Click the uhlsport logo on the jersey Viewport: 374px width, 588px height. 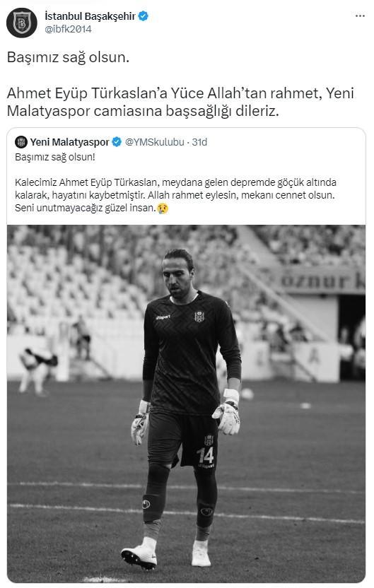(163, 317)
